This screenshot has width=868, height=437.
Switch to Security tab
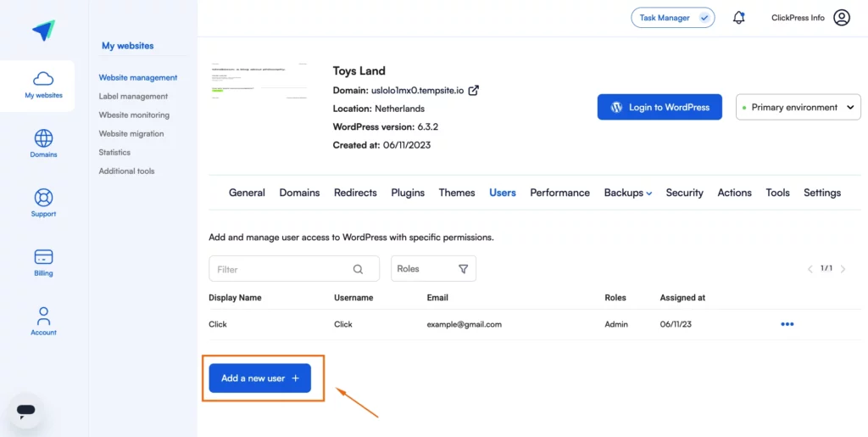(x=685, y=193)
